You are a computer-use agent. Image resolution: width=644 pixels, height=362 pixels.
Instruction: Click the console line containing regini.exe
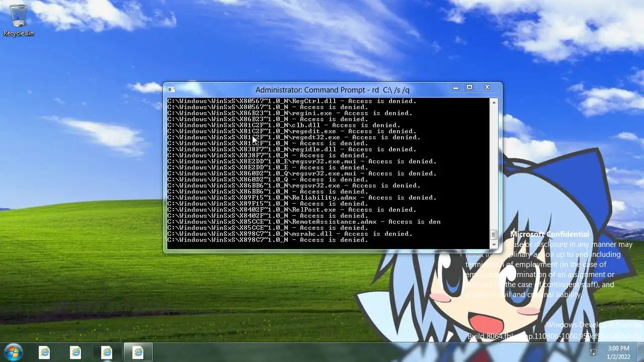pyautogui.click(x=290, y=113)
